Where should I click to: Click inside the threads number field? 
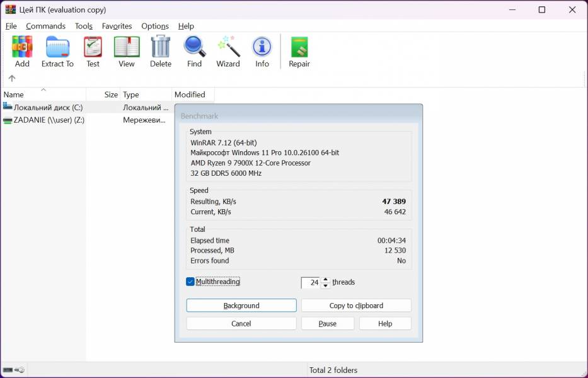(311, 282)
